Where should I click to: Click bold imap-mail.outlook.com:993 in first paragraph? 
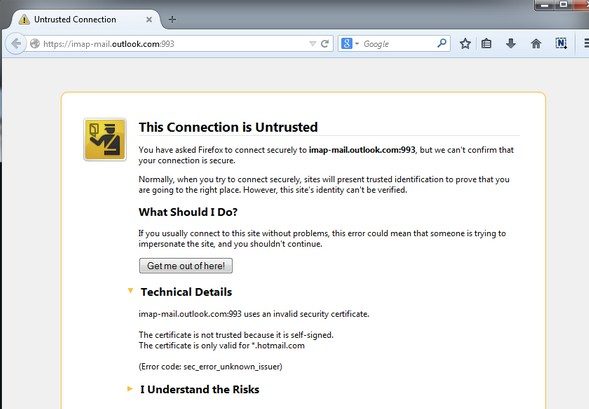(x=362, y=150)
